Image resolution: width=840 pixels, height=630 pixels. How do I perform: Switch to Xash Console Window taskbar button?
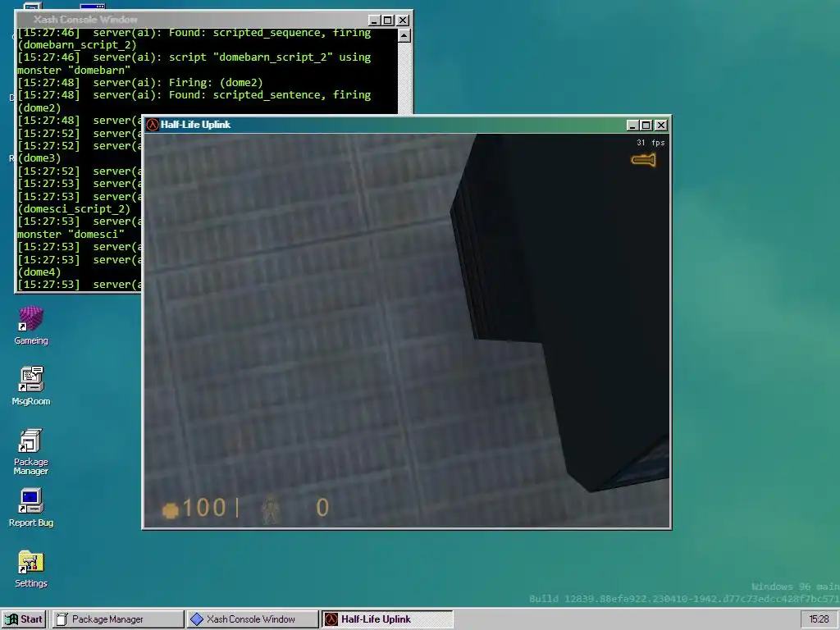(252, 619)
